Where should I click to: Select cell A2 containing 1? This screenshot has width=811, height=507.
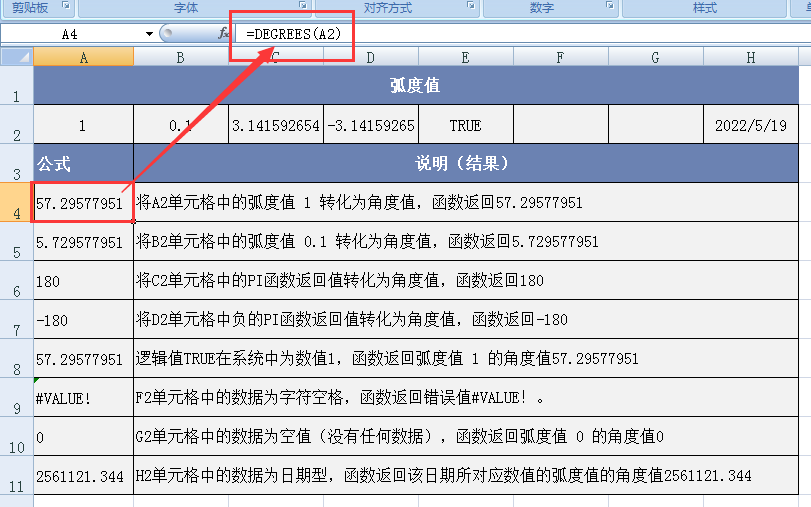(83, 125)
